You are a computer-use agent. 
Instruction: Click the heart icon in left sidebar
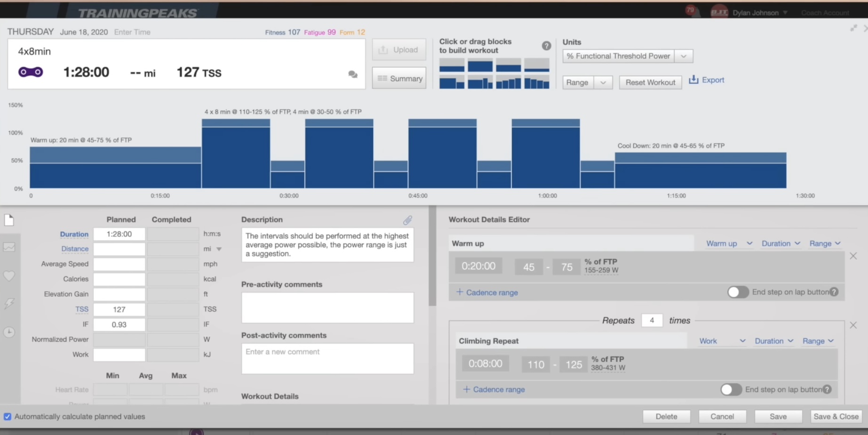[x=9, y=276]
